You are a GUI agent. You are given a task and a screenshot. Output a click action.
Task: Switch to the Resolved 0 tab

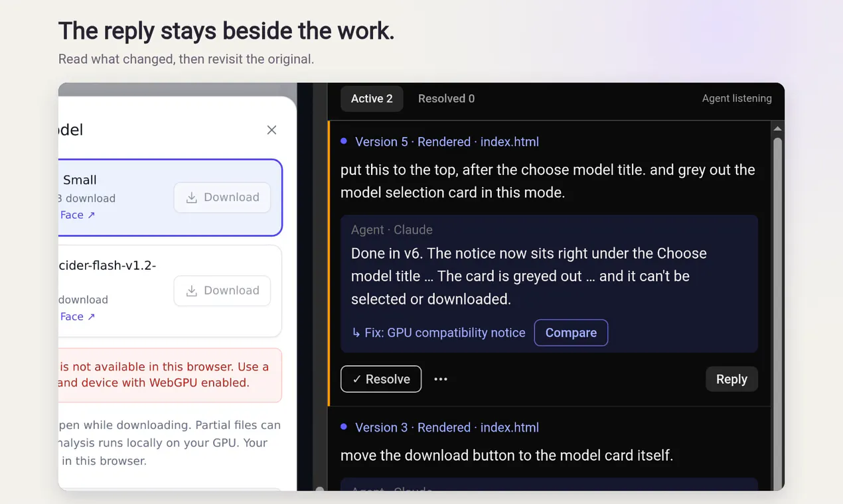(x=446, y=99)
